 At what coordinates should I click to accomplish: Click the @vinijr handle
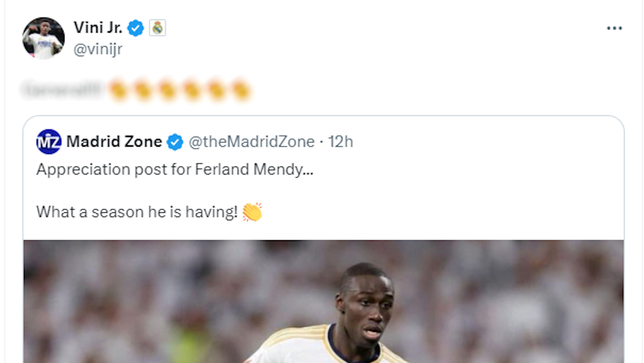(x=98, y=49)
